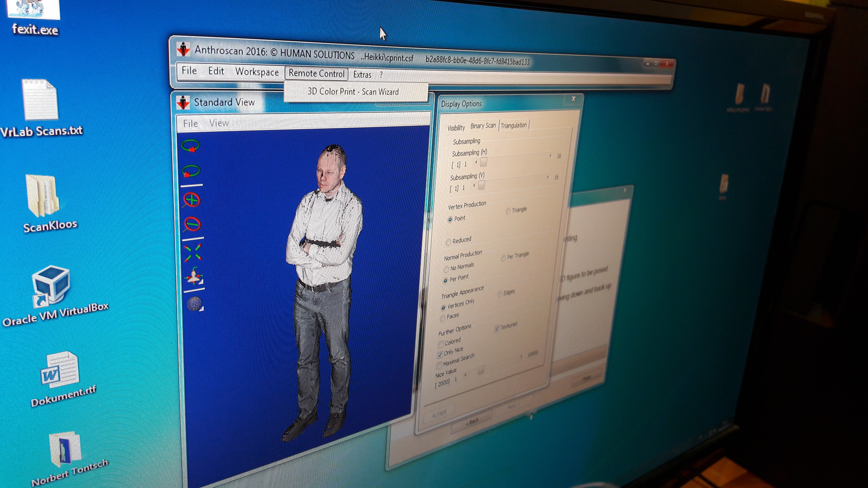
Task: Switch to the Triangulation tab
Action: 513,125
